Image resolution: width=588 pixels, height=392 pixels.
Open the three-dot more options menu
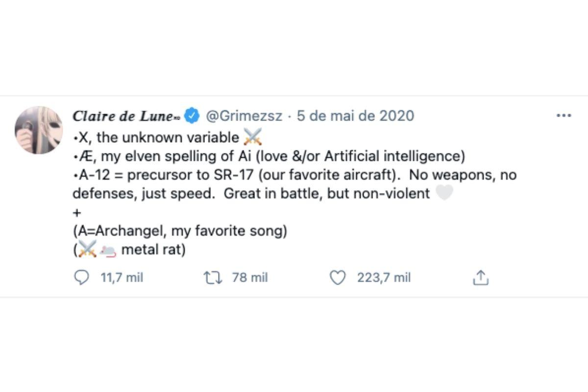click(564, 116)
